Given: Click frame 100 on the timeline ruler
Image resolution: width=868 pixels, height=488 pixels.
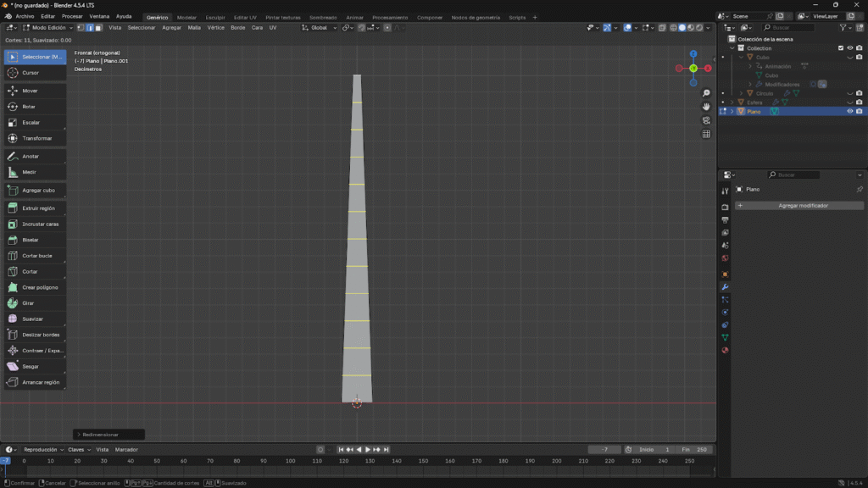Looking at the screenshot, I should point(290,461).
